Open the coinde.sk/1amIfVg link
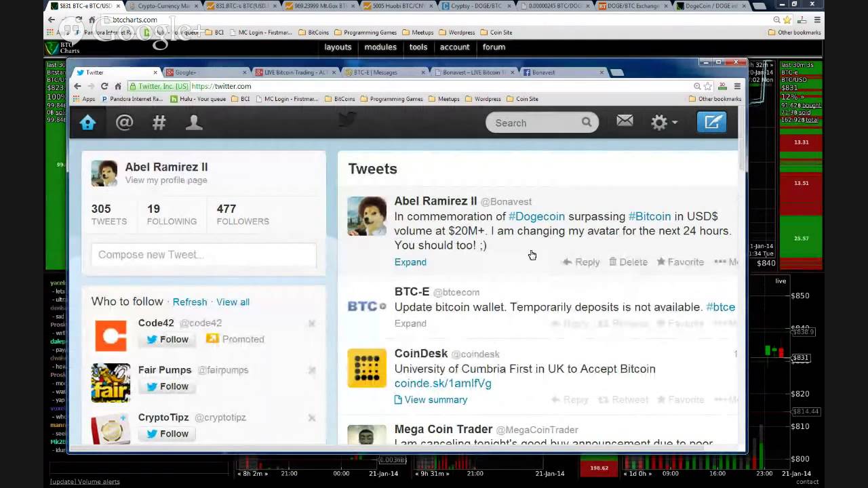The image size is (868, 488). pos(443,384)
